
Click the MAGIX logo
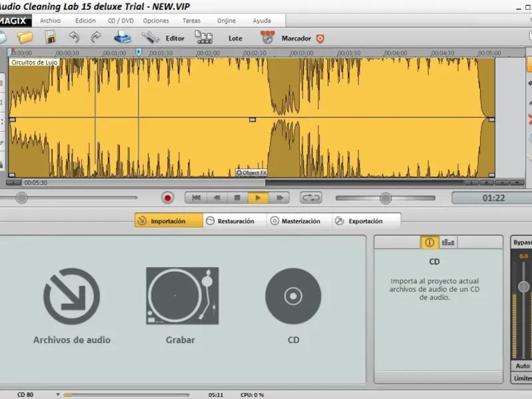pyautogui.click(x=14, y=21)
